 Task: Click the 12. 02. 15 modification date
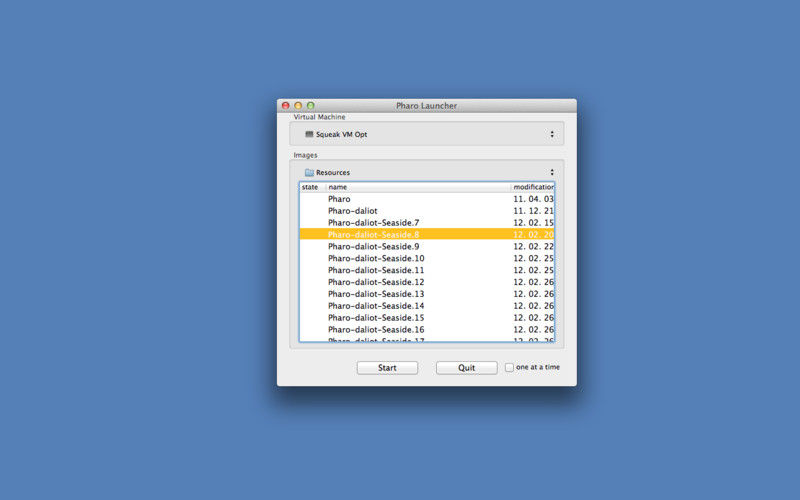533,222
